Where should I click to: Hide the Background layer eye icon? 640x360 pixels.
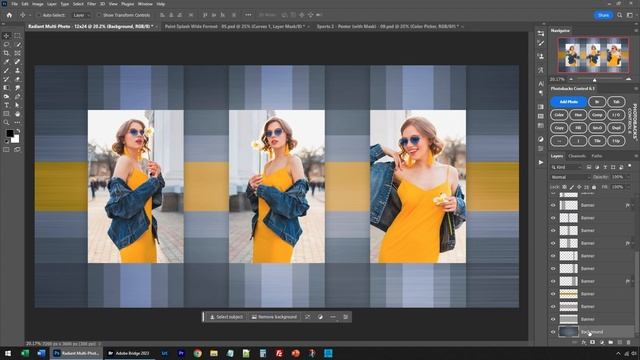(x=553, y=332)
